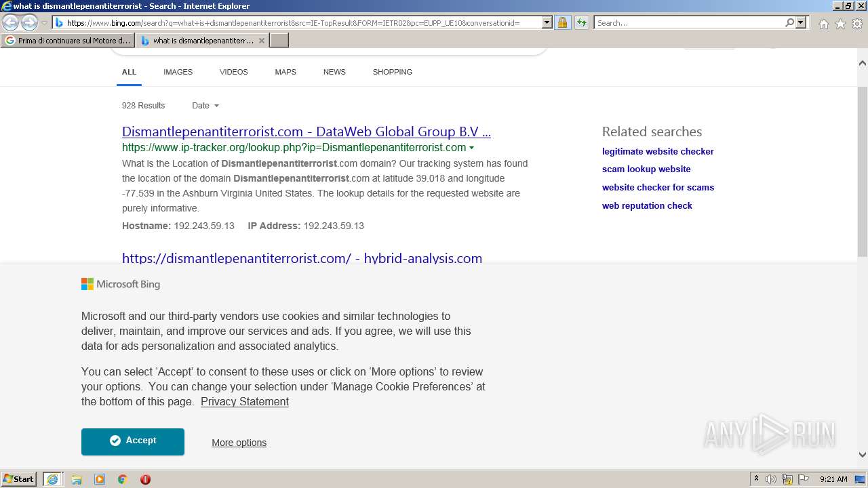This screenshot has width=868, height=488.
Task: Switch to SHOPPING results
Action: point(392,72)
